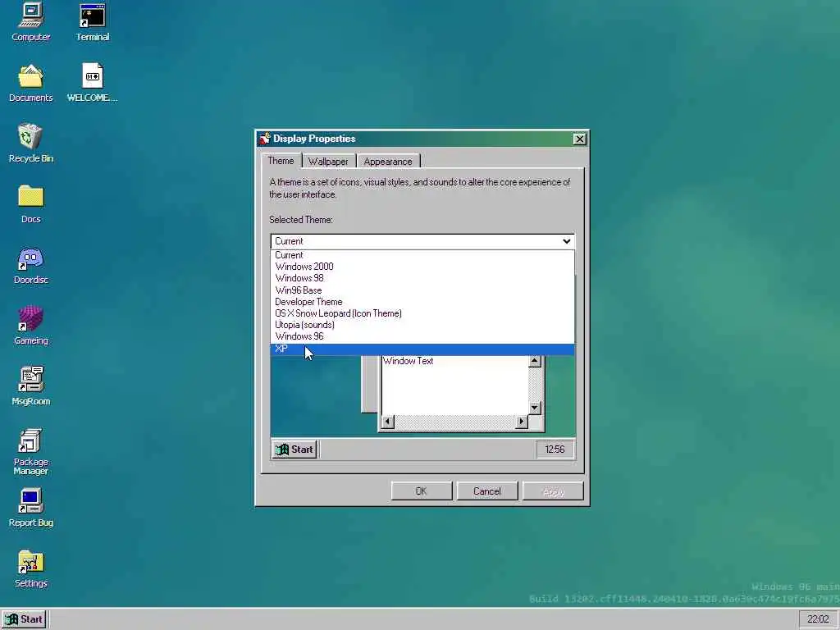Choose the Developer Theme option
Screen dimensions: 840x630
(x=422, y=302)
